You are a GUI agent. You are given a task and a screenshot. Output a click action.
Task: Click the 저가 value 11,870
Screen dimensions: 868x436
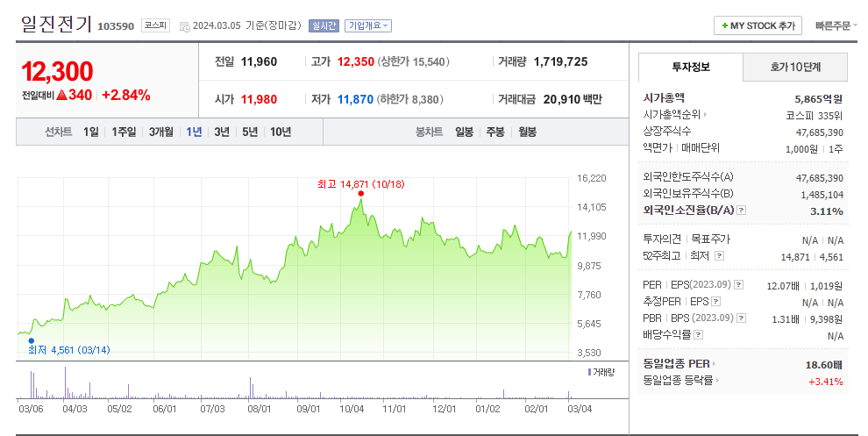355,100
